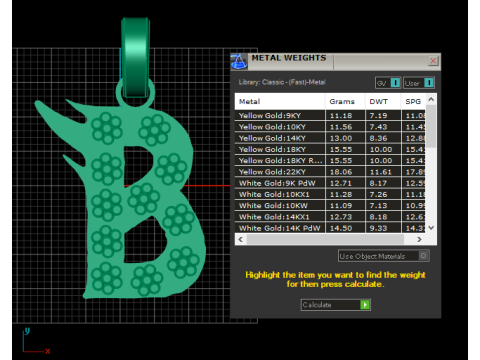Select the pendant bail loop
Screen dimensions: 480x360
(x=135, y=57)
